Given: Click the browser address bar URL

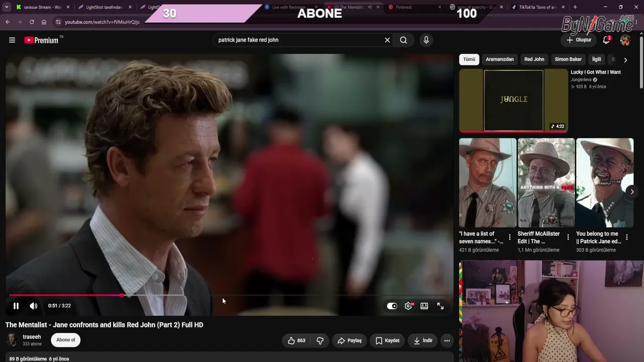Looking at the screenshot, I should 102,22.
